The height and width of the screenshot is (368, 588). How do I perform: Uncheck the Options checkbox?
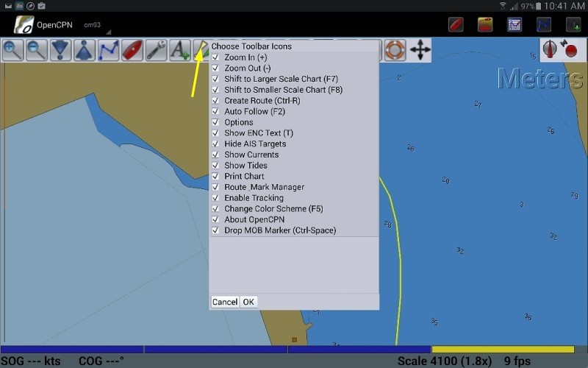215,122
